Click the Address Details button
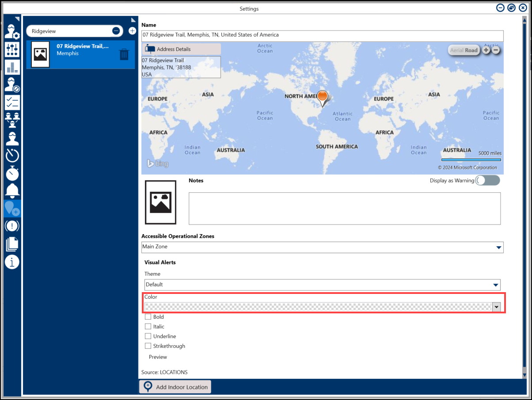This screenshot has height=400, width=532. coord(181,49)
